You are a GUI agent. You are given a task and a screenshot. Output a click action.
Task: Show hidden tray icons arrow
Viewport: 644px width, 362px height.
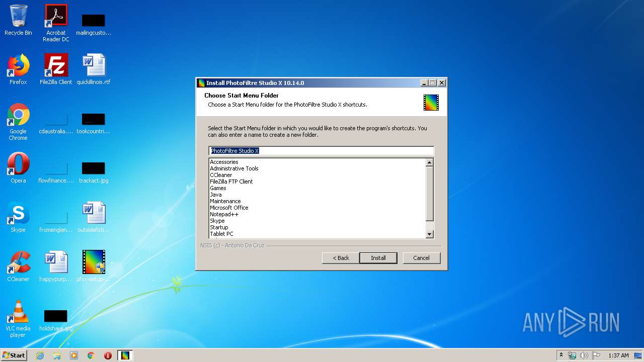561,355
